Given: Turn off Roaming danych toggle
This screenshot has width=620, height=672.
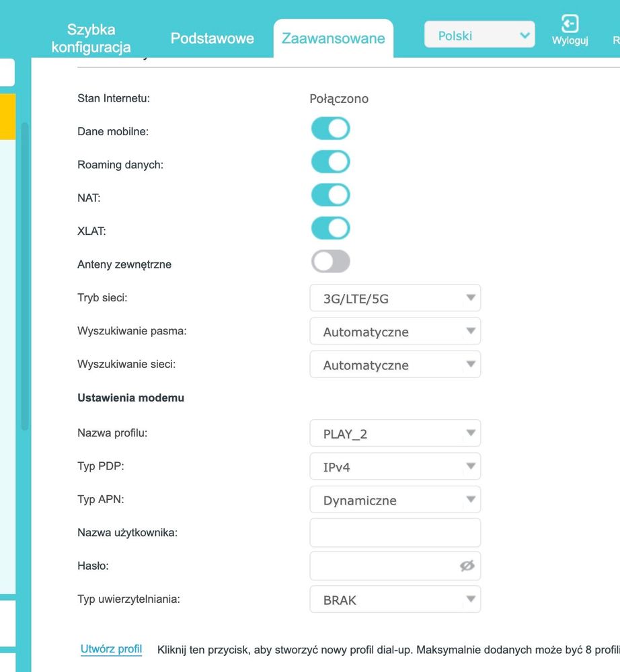Looking at the screenshot, I should pos(330,162).
